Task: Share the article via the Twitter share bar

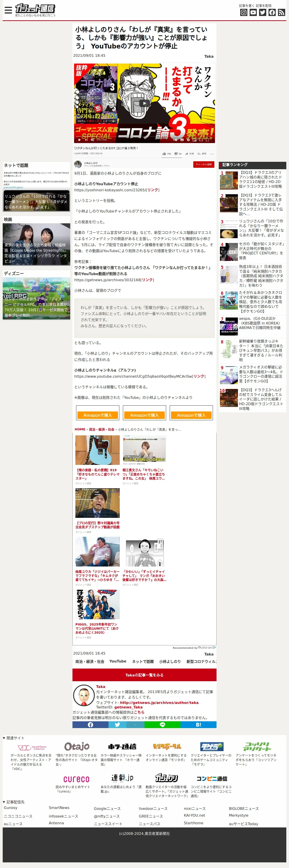Action: [117, 725]
